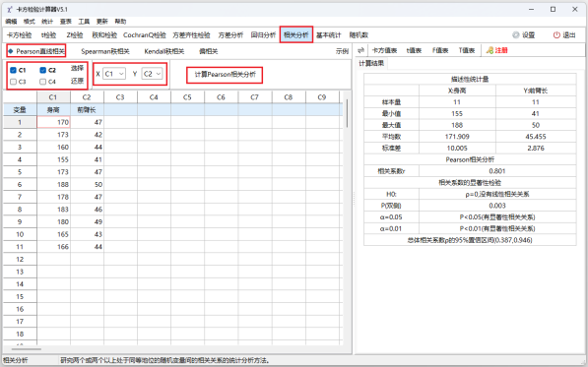Viewport: 588px width, 367px height.
Task: Click cell with value 170
Action: [53, 122]
